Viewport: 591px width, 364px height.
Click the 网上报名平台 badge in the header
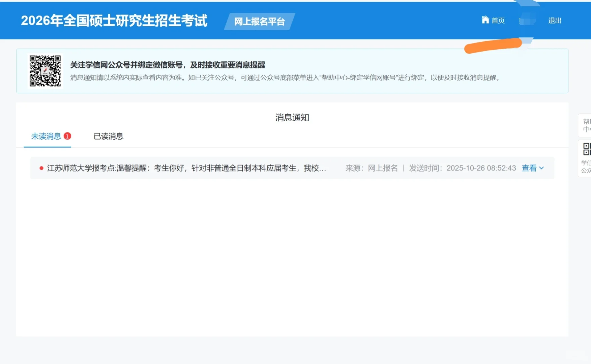click(260, 21)
